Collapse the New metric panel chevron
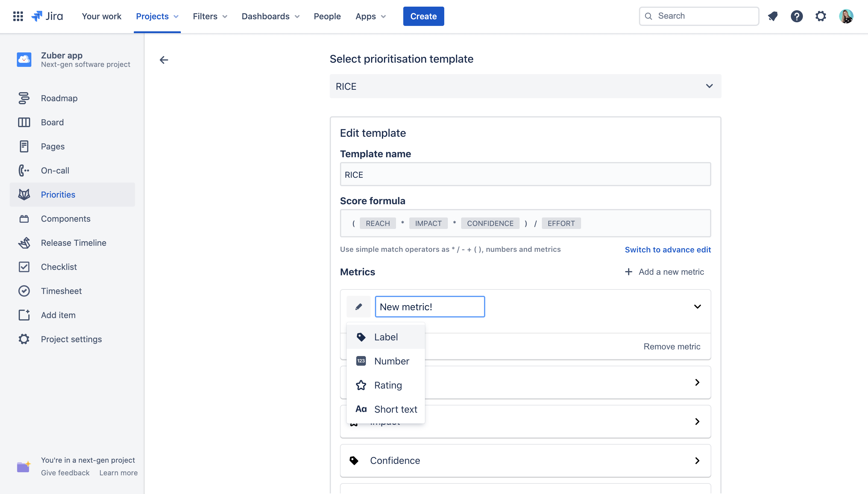The image size is (868, 494). pos(697,307)
